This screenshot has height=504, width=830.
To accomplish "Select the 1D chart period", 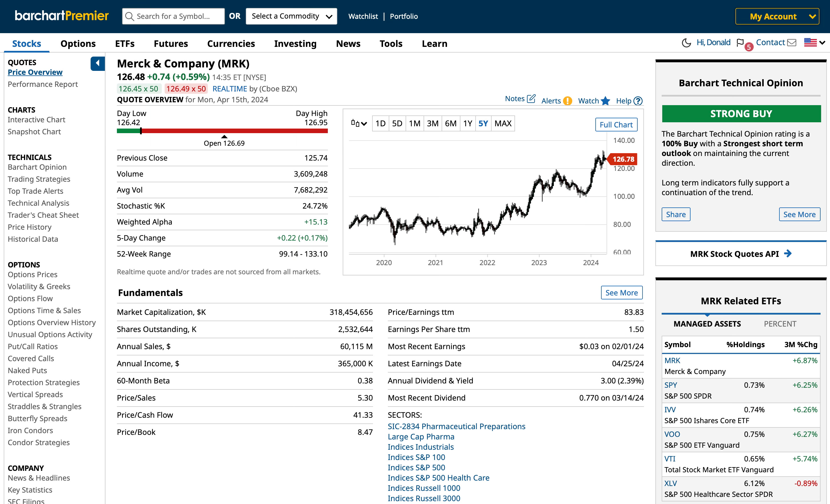I will (380, 123).
